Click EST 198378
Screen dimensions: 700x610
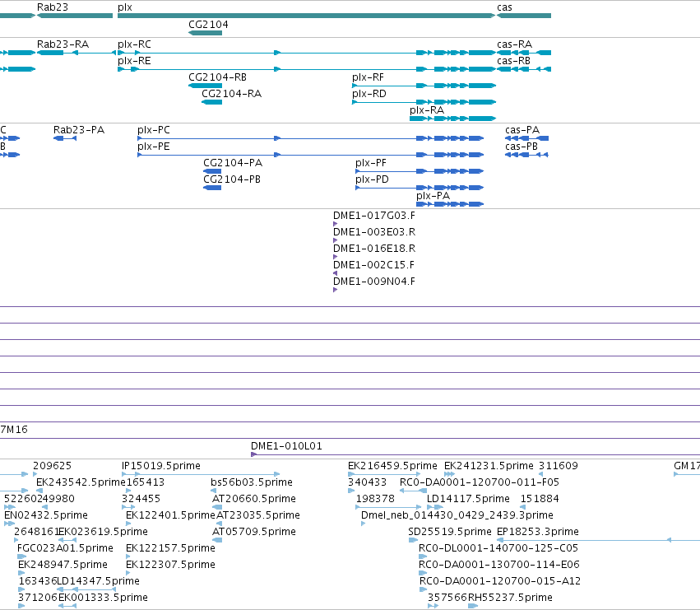[x=388, y=507]
